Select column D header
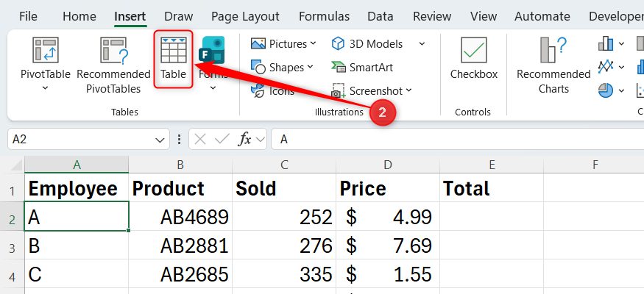 point(388,165)
